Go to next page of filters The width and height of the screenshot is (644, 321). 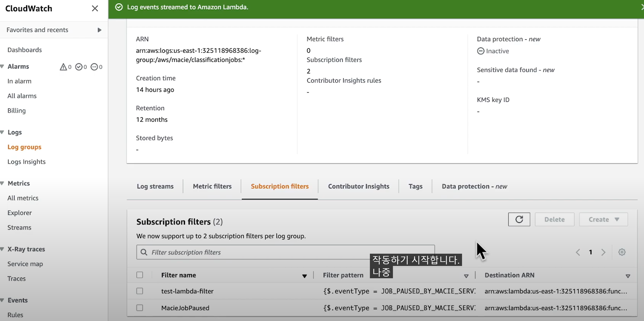603,252
